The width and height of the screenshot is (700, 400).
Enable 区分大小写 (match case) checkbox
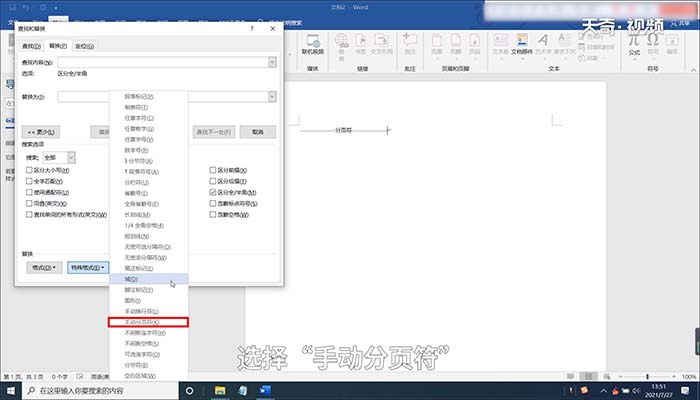pos(29,170)
